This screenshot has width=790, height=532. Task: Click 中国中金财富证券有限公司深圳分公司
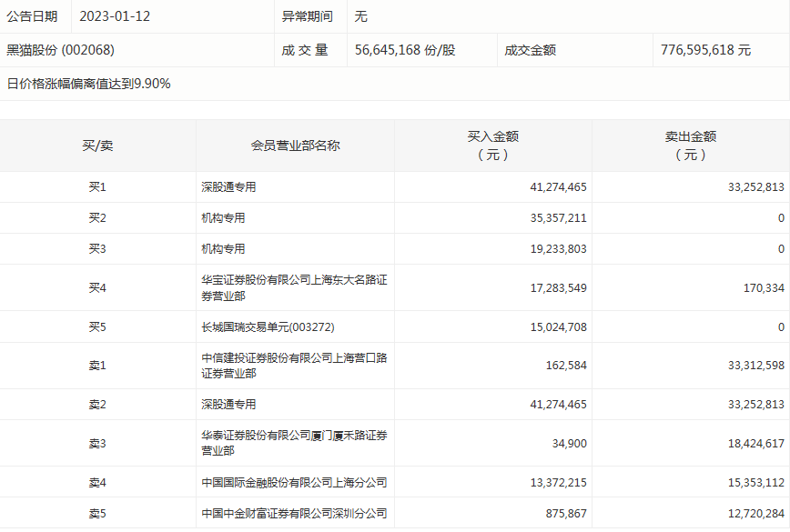294,514
